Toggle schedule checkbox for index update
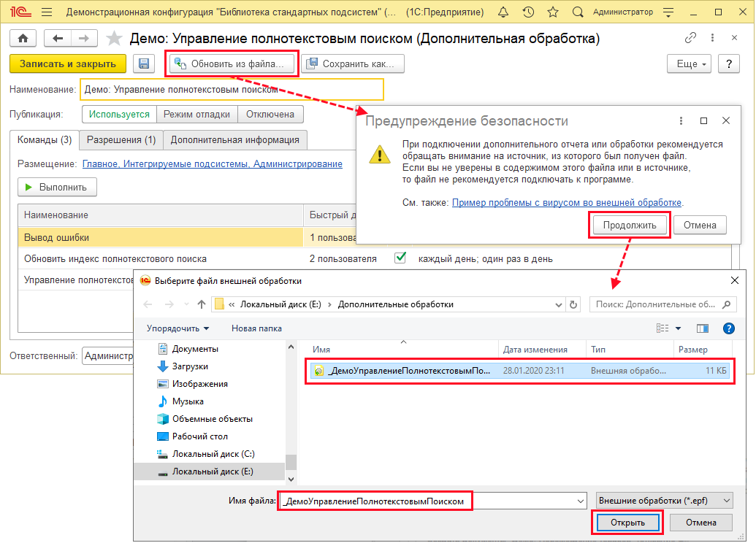The height and width of the screenshot is (543, 756). tap(400, 258)
